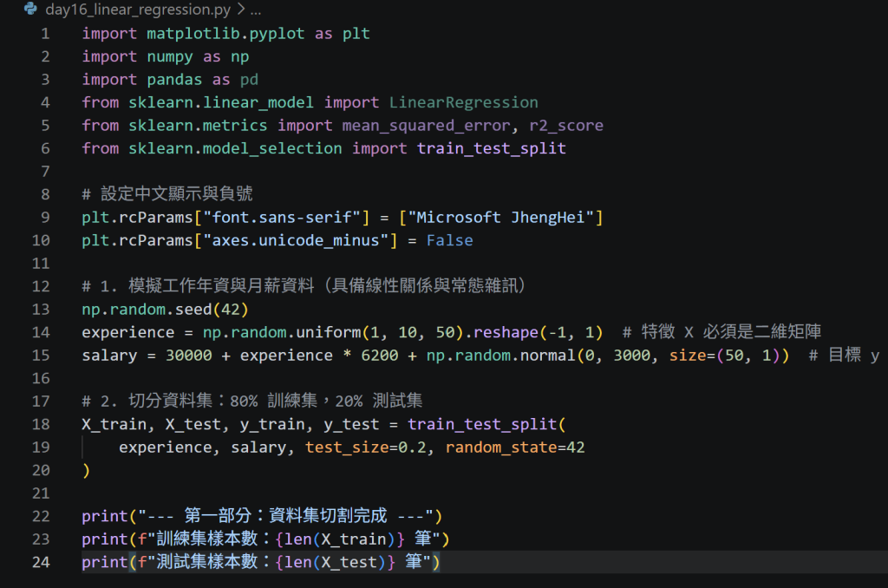
Task: Click "X_train" at the start of line 18
Action: point(114,425)
